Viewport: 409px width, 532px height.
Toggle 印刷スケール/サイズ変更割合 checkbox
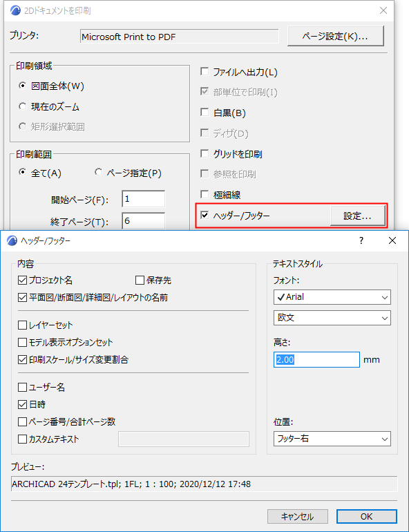click(x=22, y=360)
